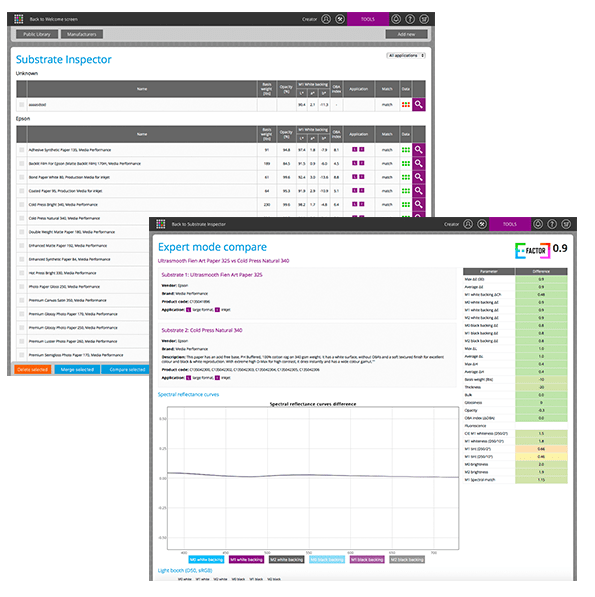Open user profile icon in Expert compare header
Viewport: 595px width, 597px height.
coord(468,224)
